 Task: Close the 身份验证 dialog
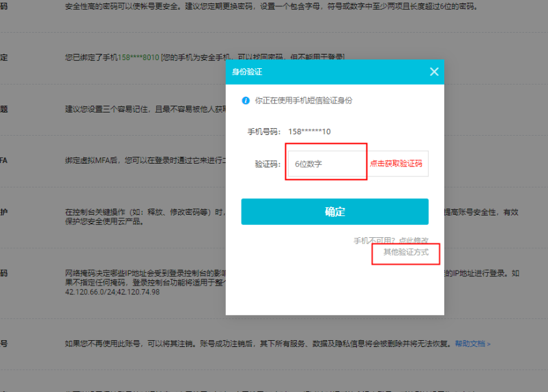434,72
